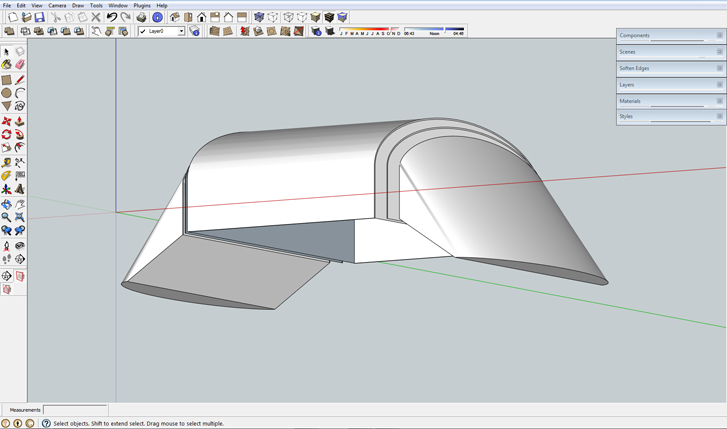Click the Print icon in toolbar
The height and width of the screenshot is (429, 727).
[x=141, y=17]
